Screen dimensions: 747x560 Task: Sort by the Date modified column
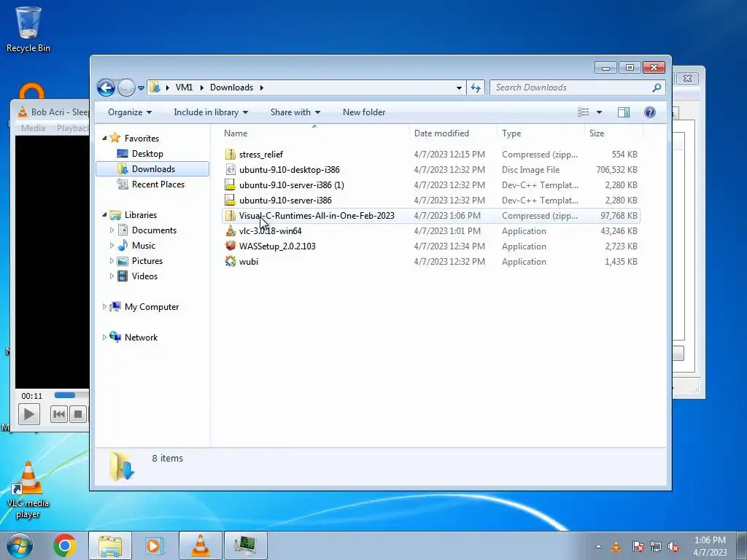452,133
